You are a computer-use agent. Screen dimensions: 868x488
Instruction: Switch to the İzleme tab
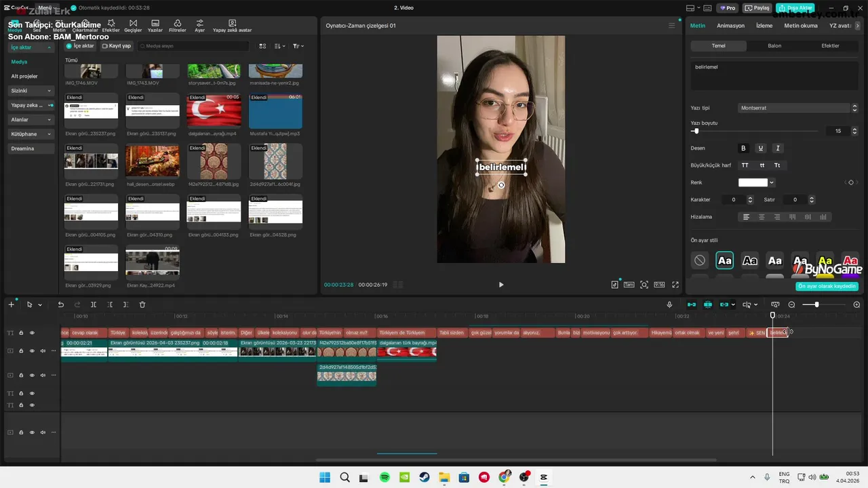click(764, 26)
